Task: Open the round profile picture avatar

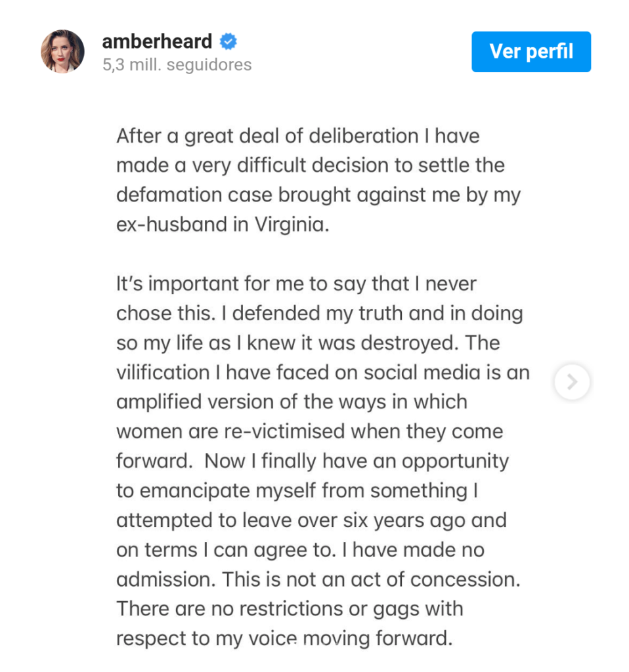Action: tap(62, 51)
